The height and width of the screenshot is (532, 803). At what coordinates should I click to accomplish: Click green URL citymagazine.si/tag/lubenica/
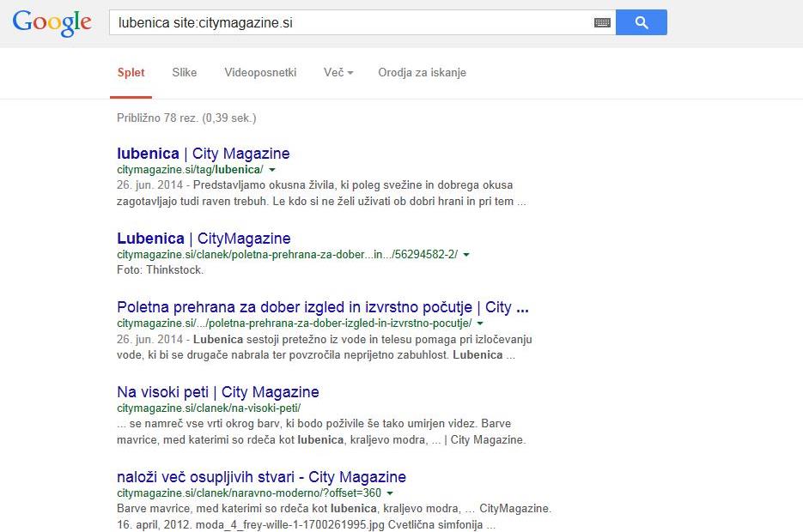tap(190, 170)
